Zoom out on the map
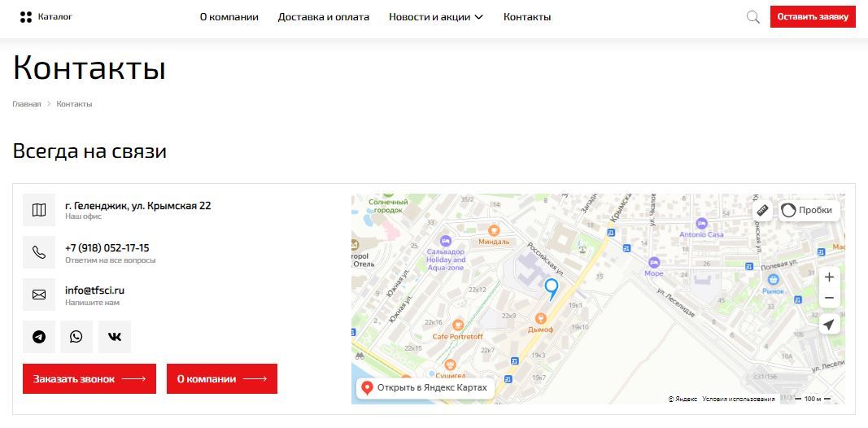 tap(829, 298)
